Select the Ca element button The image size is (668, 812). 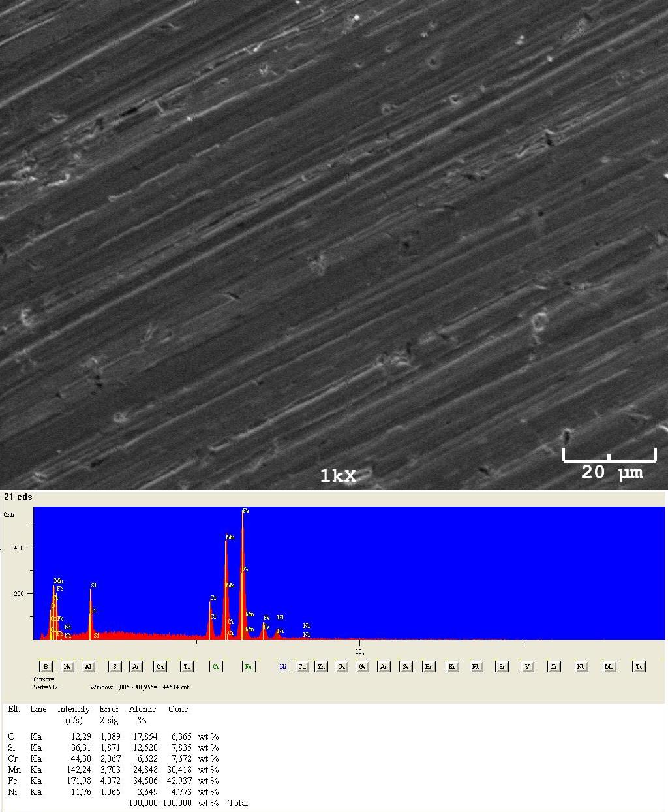[160, 666]
